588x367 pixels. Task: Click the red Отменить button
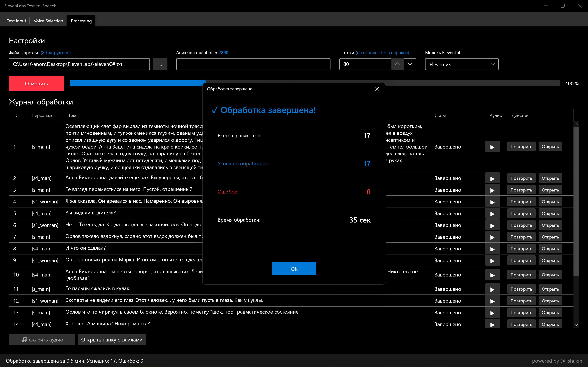click(x=36, y=84)
